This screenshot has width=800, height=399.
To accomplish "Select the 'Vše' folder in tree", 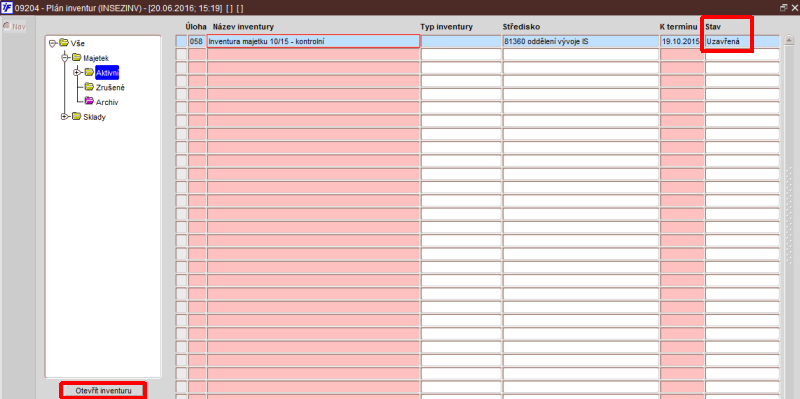I will pyautogui.click(x=78, y=43).
